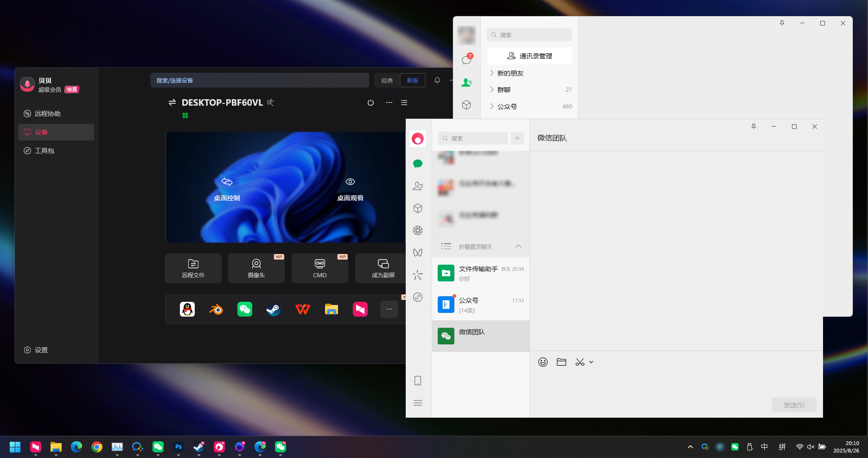Expand the 群聊 group showing 27
The height and width of the screenshot is (458, 868).
point(530,90)
